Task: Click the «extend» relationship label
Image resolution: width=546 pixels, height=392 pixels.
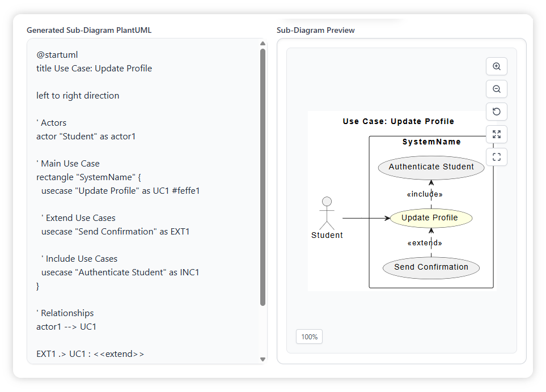Action: click(x=425, y=243)
